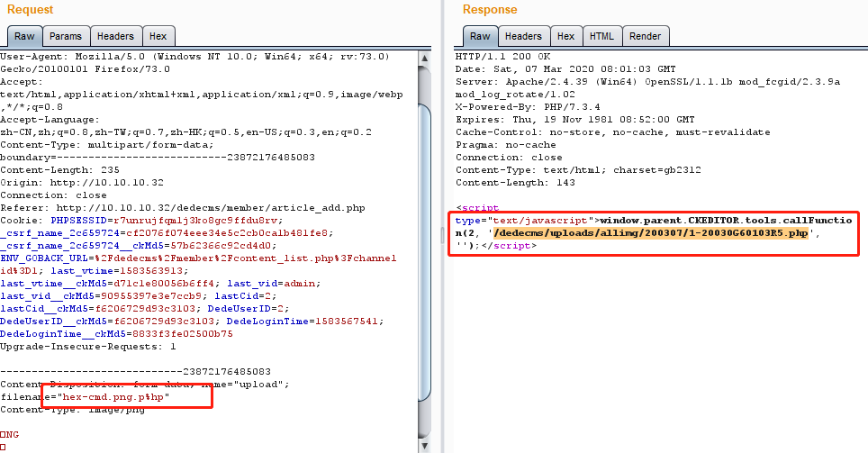Screen dimensions: 868x453
Task: Select the Response Raw tab
Action: tap(480, 37)
